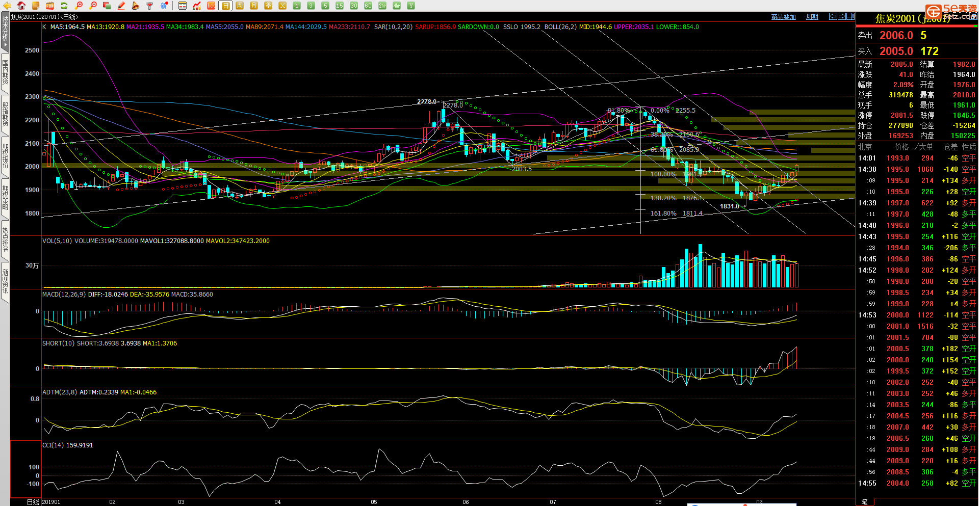
Task: Open the 技术分析 side tab
Action: click(x=5, y=32)
